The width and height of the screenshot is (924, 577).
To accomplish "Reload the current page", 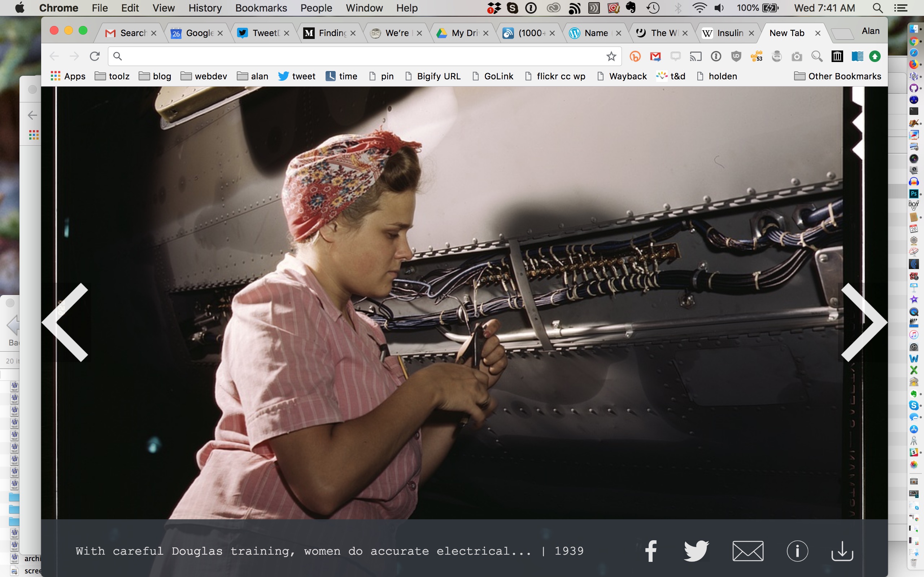I will point(95,57).
